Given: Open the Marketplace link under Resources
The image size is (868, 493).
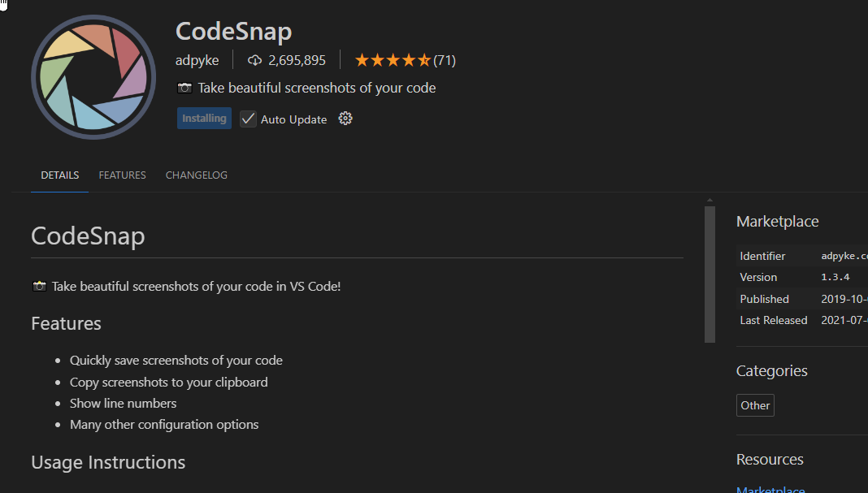Looking at the screenshot, I should [x=770, y=489].
